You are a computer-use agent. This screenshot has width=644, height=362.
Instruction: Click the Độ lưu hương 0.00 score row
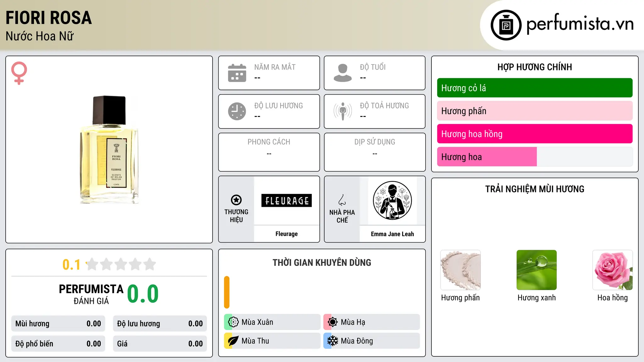point(160,324)
